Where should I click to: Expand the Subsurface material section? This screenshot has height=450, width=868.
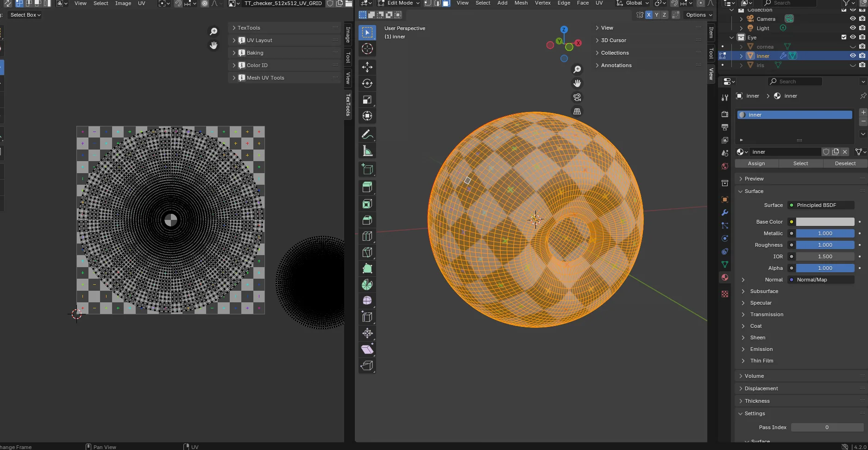(x=763, y=291)
